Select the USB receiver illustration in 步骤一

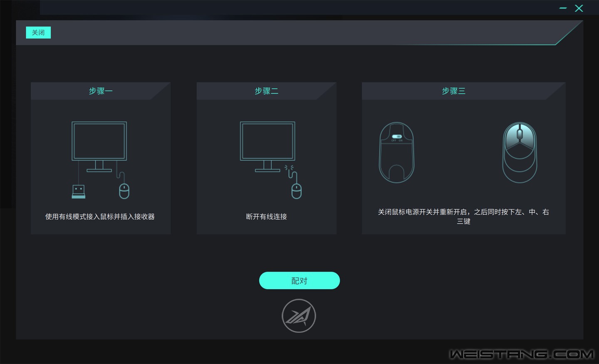[79, 191]
